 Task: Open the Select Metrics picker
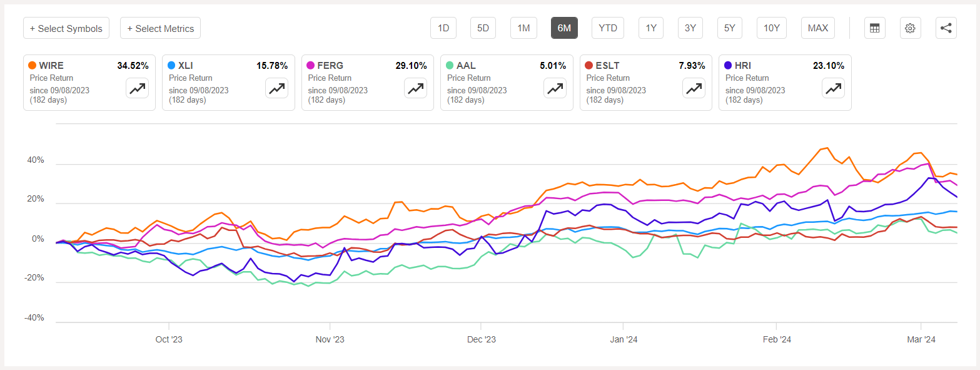(160, 28)
